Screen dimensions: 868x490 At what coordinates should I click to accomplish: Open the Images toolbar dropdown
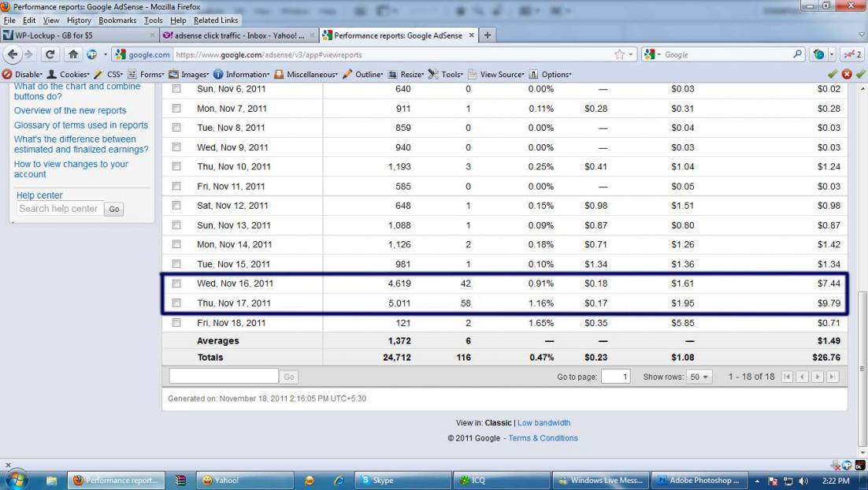click(189, 74)
